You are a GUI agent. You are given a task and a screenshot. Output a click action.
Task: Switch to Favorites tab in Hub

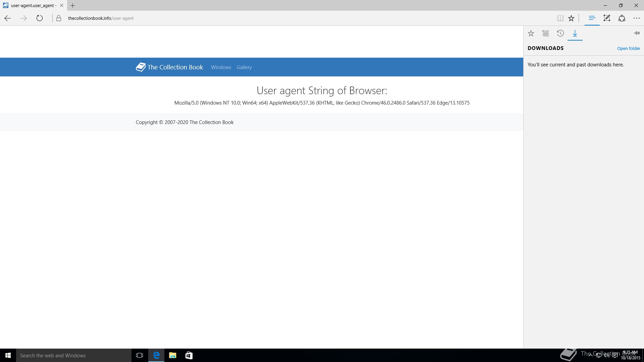pyautogui.click(x=531, y=33)
